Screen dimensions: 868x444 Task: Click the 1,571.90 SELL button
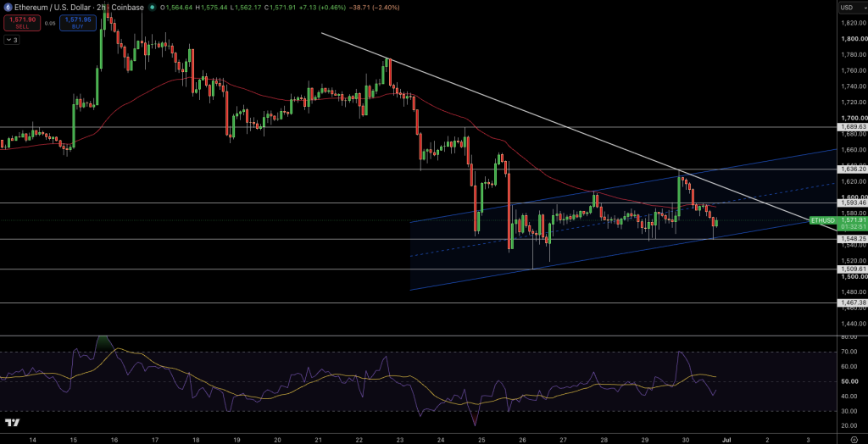[x=21, y=23]
